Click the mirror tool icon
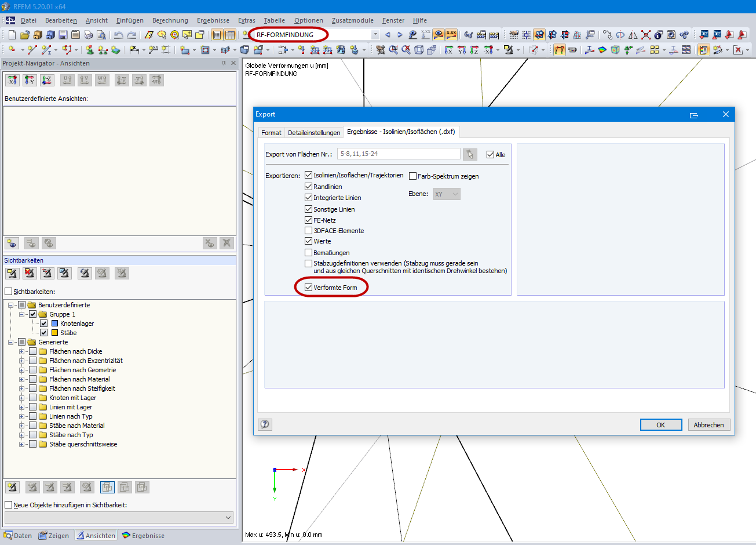The height and width of the screenshot is (545, 756). tap(632, 35)
